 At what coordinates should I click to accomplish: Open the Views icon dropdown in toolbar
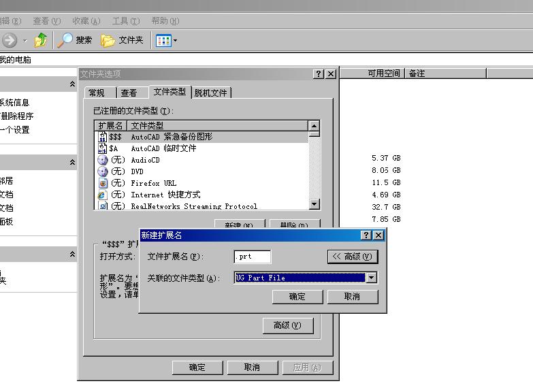click(x=166, y=40)
